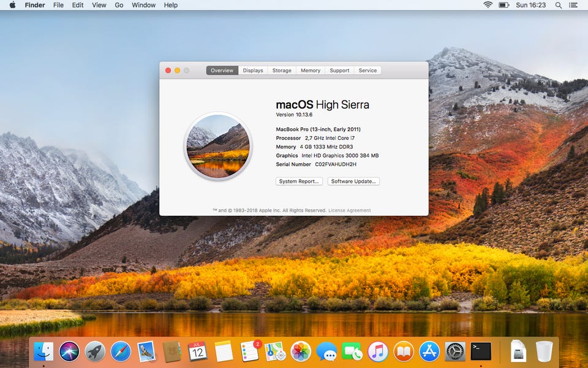The image size is (588, 368).
Task: Open Spotlight search in menu bar
Action: (x=559, y=6)
